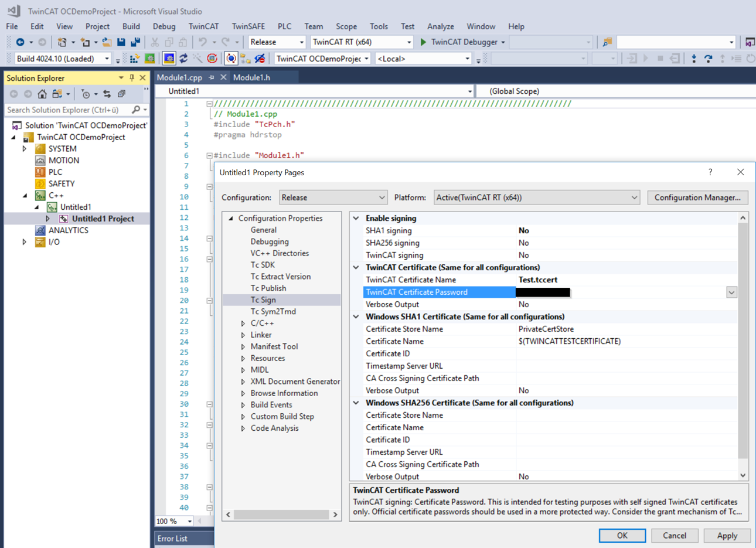Click the Show Online Data icon
The height and width of the screenshot is (548, 756).
pos(231,59)
